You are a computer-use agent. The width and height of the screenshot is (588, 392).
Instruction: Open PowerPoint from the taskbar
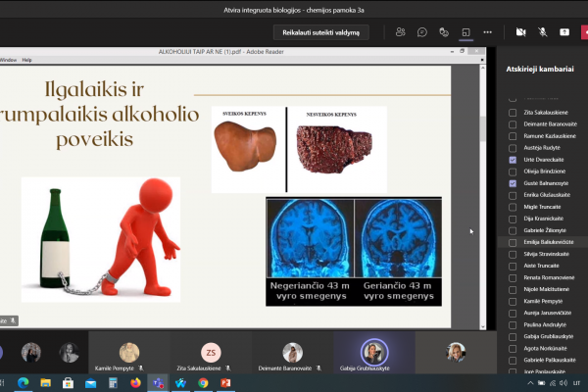pyautogui.click(x=225, y=383)
